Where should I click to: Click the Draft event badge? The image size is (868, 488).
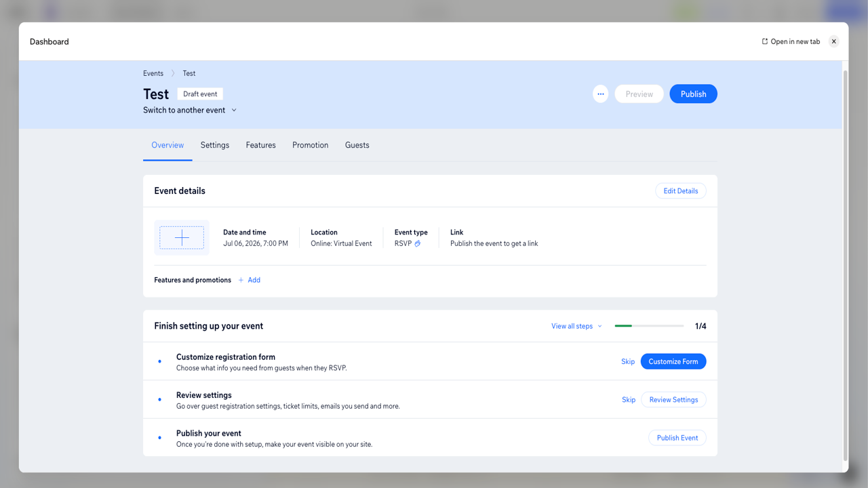[200, 94]
